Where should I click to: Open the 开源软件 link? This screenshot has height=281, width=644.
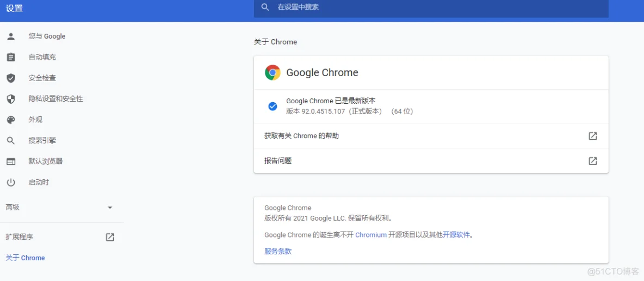tap(456, 235)
